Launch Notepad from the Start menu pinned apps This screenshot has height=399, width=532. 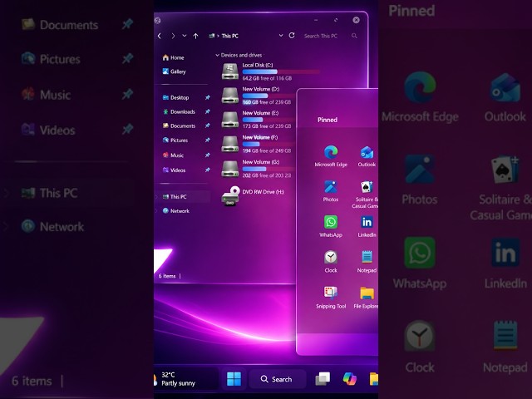[367, 262]
